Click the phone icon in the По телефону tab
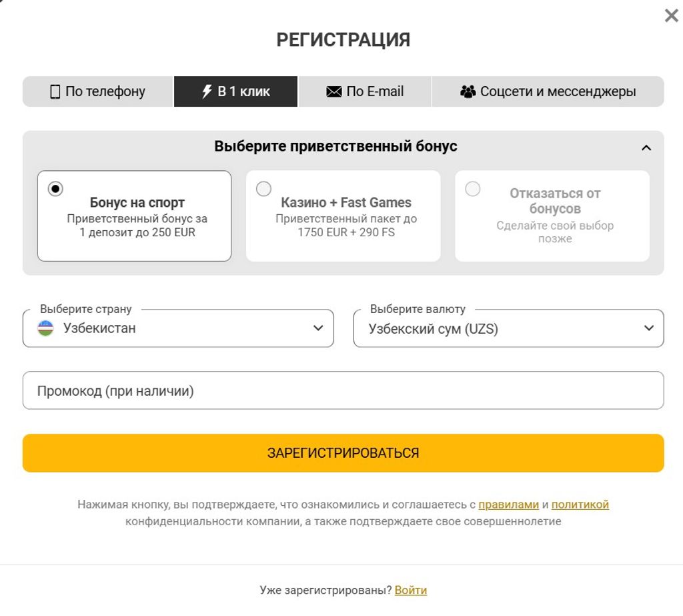The image size is (683, 616). [55, 91]
